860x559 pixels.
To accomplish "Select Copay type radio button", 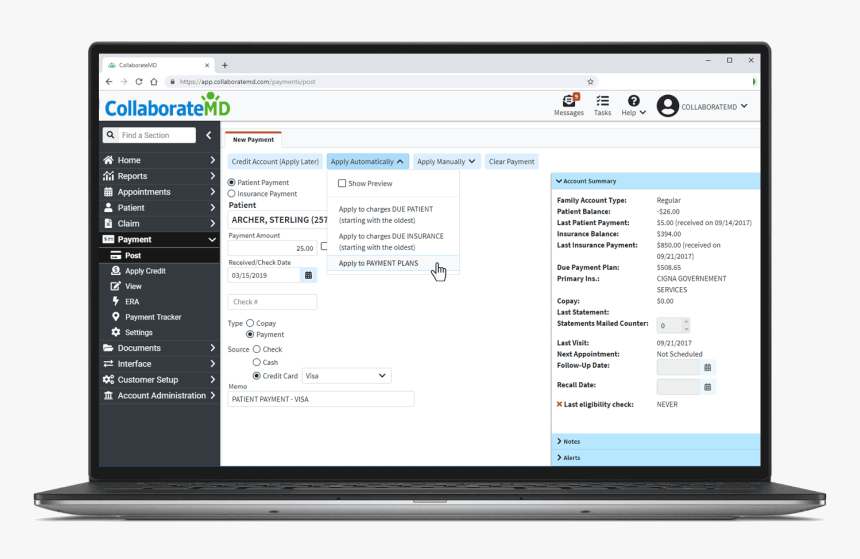I will (x=250, y=323).
